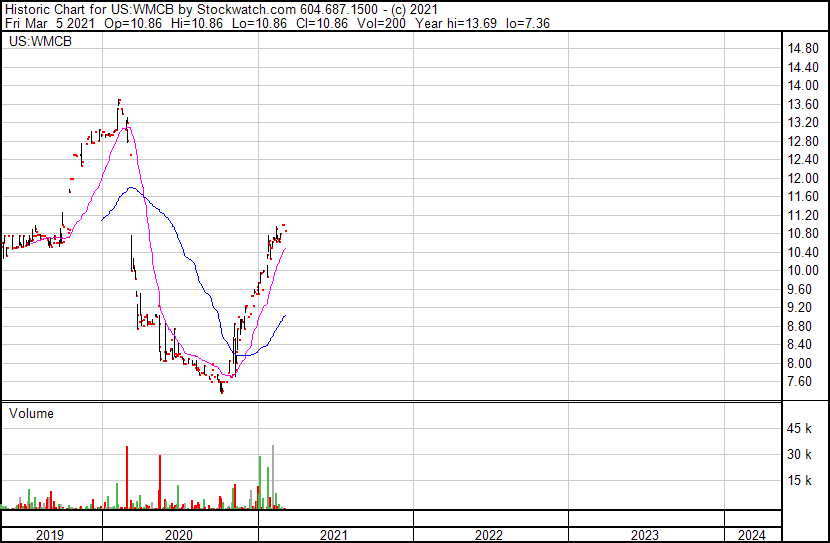Viewport: 830px width, 543px height.
Task: Select the 2019 year on the timeline
Action: click(50, 535)
